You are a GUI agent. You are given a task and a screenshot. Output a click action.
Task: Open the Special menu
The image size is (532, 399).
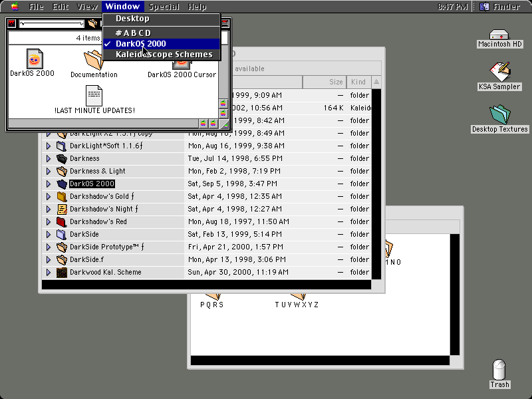point(164,7)
